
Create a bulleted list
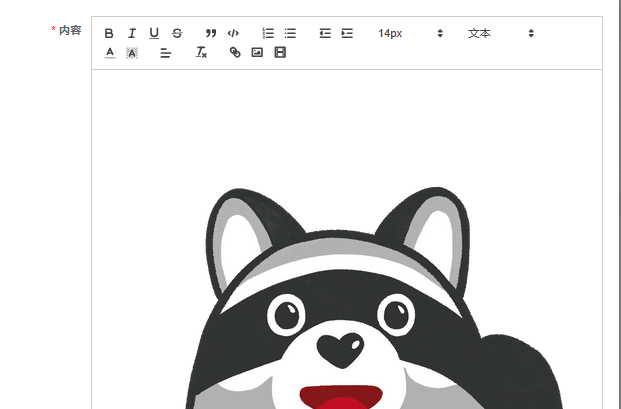290,33
